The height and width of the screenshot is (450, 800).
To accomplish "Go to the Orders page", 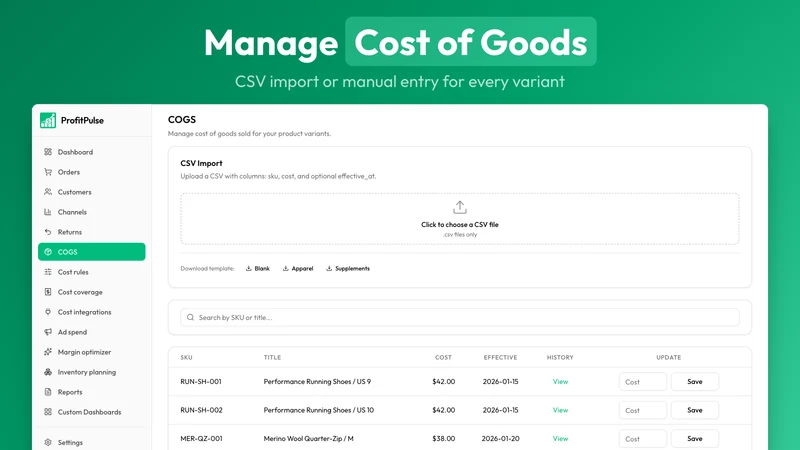I will [x=91, y=172].
